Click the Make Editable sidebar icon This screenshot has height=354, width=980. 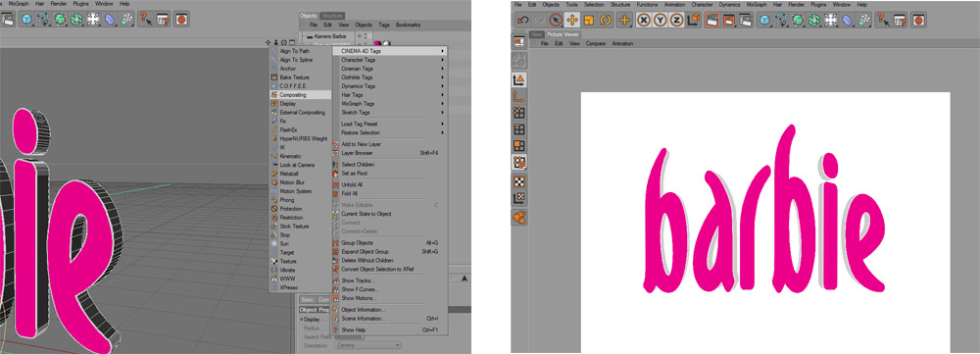[x=518, y=60]
